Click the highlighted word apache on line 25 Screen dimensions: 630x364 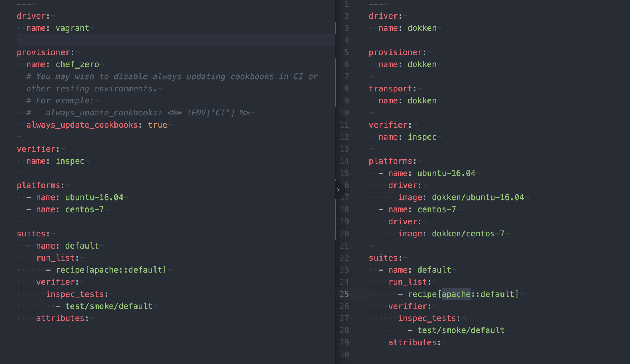click(x=456, y=294)
